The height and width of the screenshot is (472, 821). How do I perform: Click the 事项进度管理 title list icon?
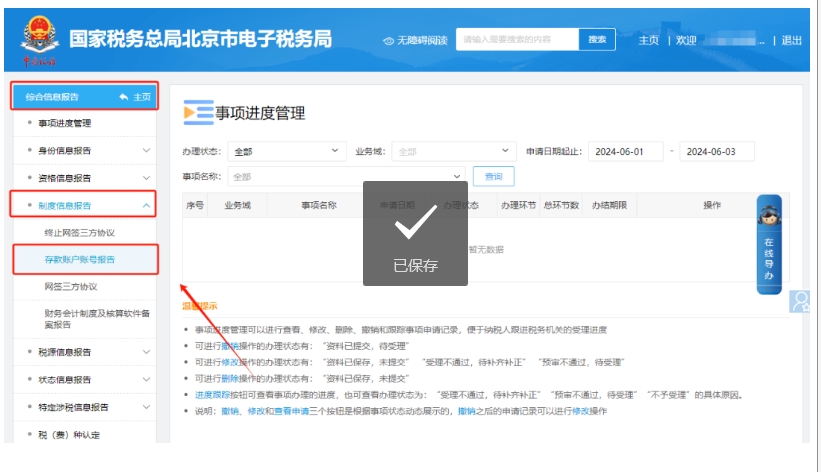(x=198, y=113)
